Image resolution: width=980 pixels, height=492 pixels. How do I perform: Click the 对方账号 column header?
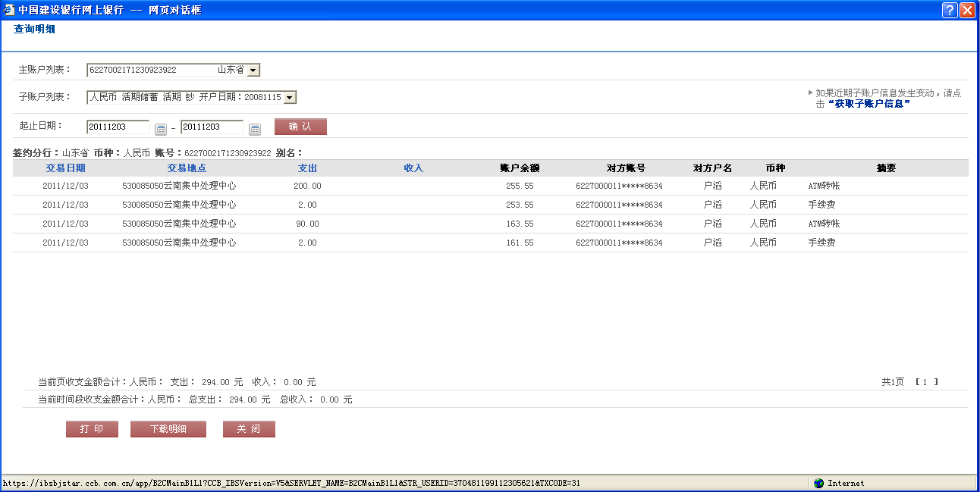tap(626, 168)
